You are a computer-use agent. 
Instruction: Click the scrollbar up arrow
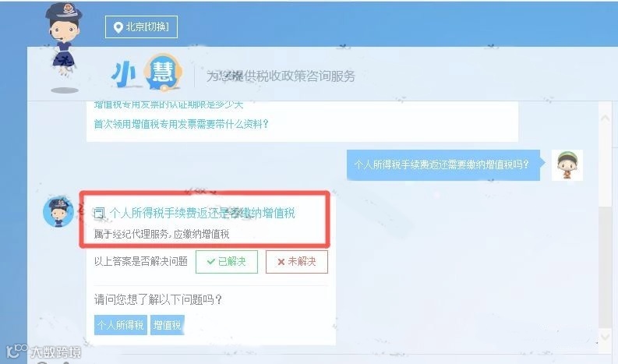click(605, 118)
